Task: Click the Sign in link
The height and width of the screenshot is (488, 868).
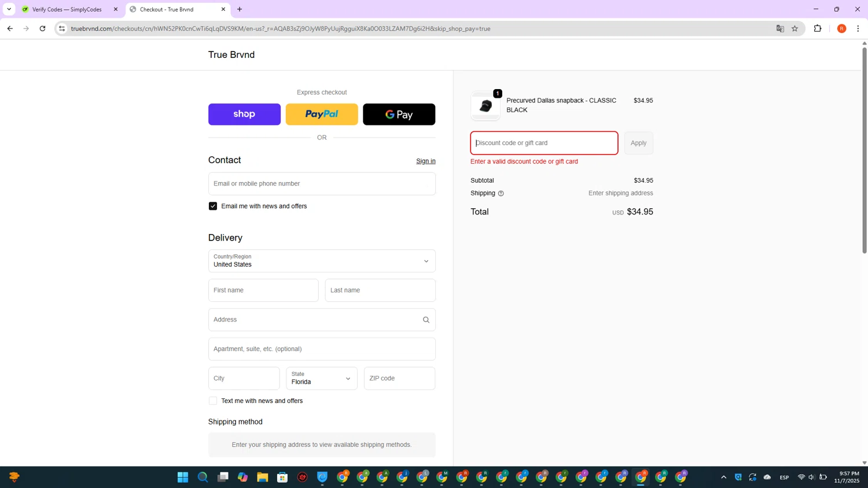Action: tap(425, 161)
